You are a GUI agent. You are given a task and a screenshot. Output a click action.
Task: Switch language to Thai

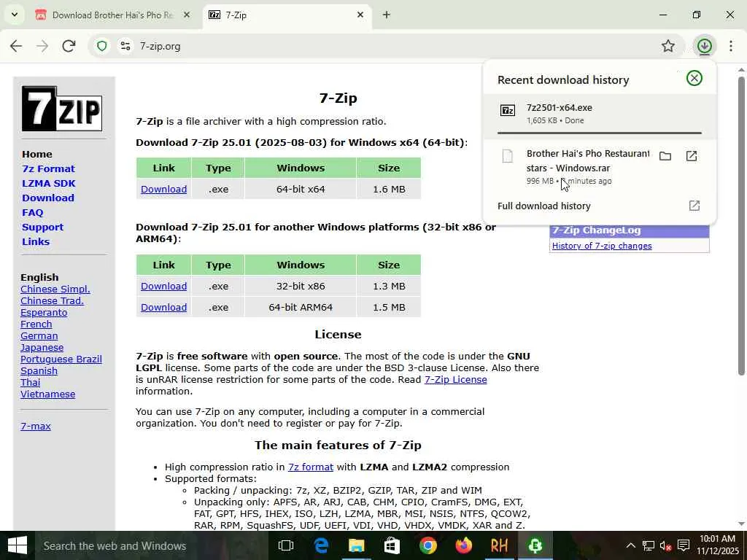30,382
